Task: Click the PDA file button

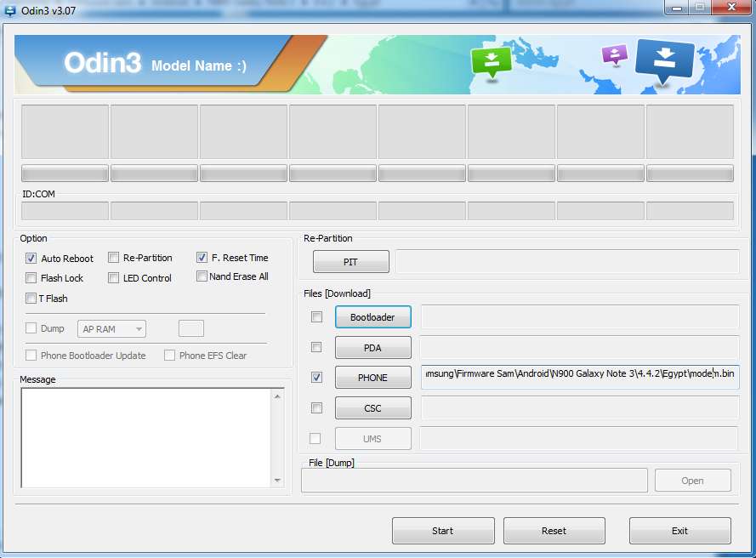Action: (373, 348)
